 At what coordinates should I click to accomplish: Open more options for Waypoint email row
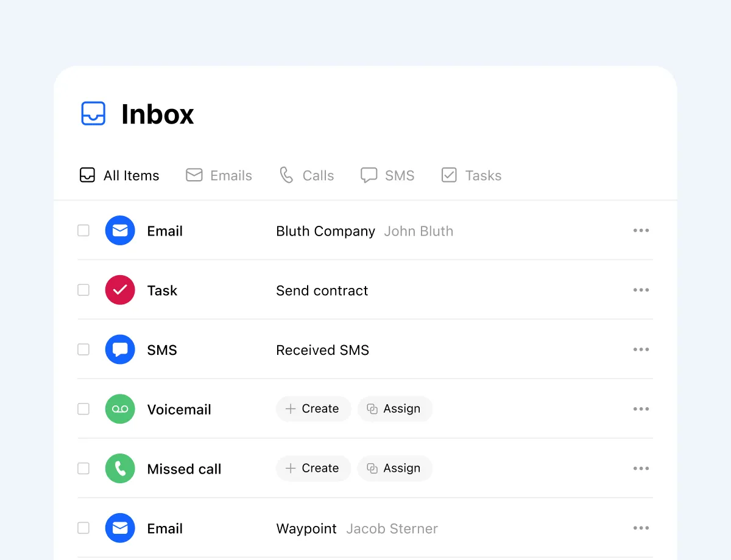641,528
